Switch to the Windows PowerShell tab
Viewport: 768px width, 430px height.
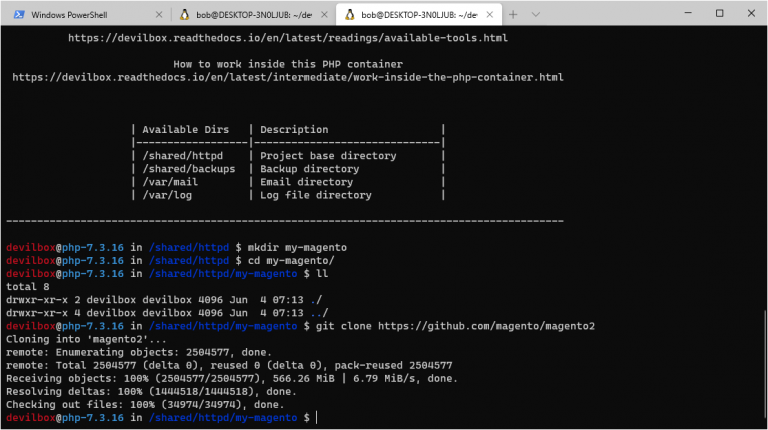click(80, 15)
